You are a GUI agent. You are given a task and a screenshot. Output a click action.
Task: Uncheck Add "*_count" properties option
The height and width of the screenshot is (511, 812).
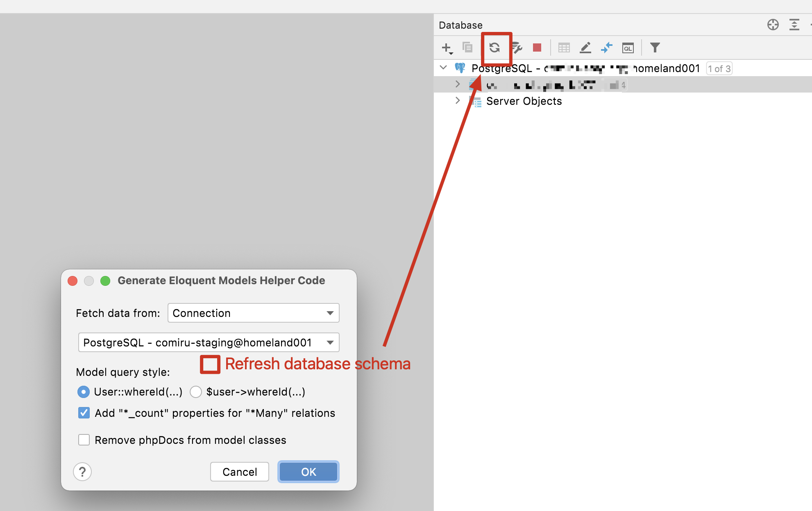tap(84, 413)
